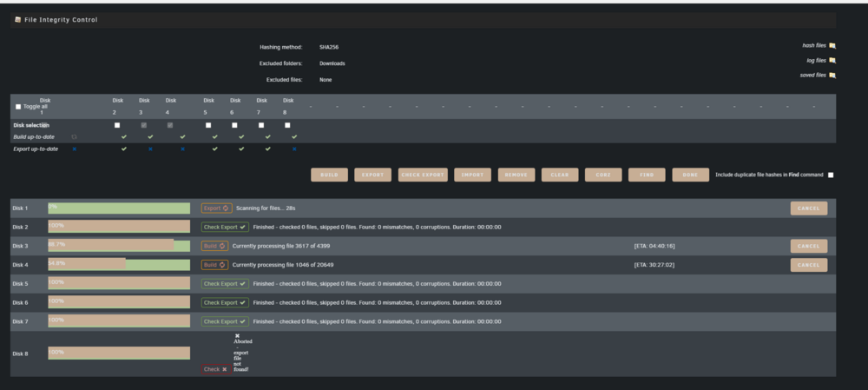Cancel the Disk 3 build operation

click(809, 246)
